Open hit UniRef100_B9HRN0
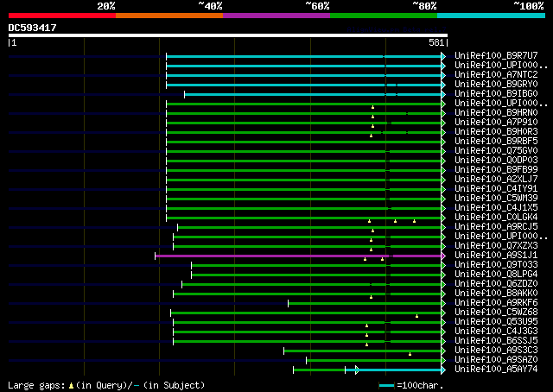 pyautogui.click(x=496, y=113)
